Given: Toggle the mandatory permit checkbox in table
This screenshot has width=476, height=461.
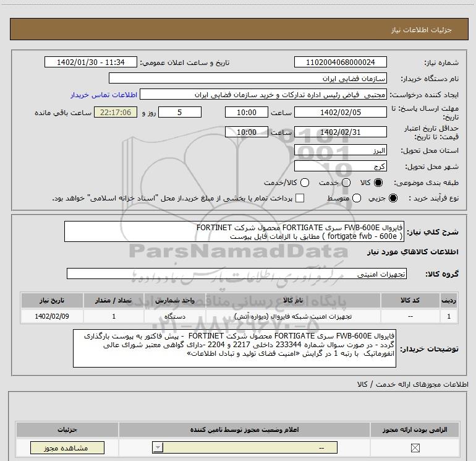Looking at the screenshot, I should tap(415, 447).
